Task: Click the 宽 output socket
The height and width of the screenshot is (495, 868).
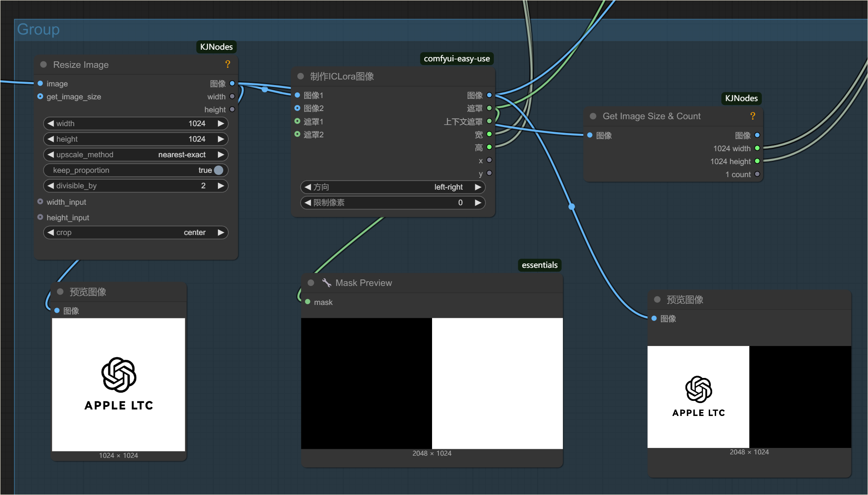Action: 489,134
